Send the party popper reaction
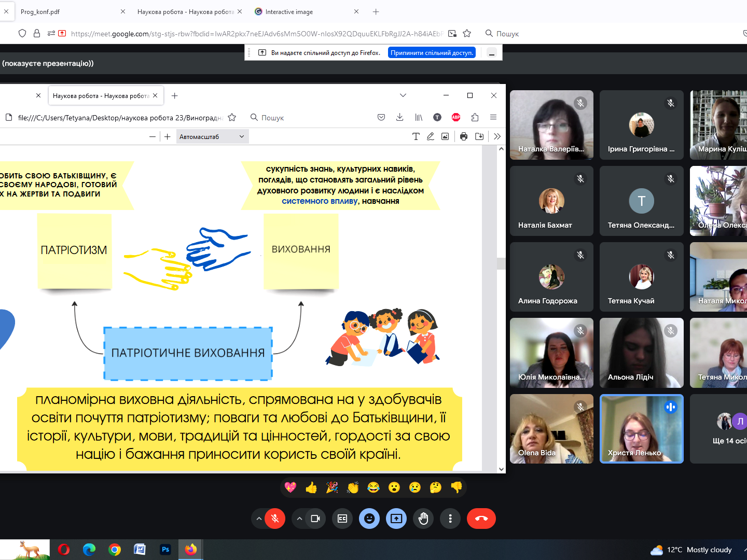The width and height of the screenshot is (747, 560). click(x=332, y=487)
